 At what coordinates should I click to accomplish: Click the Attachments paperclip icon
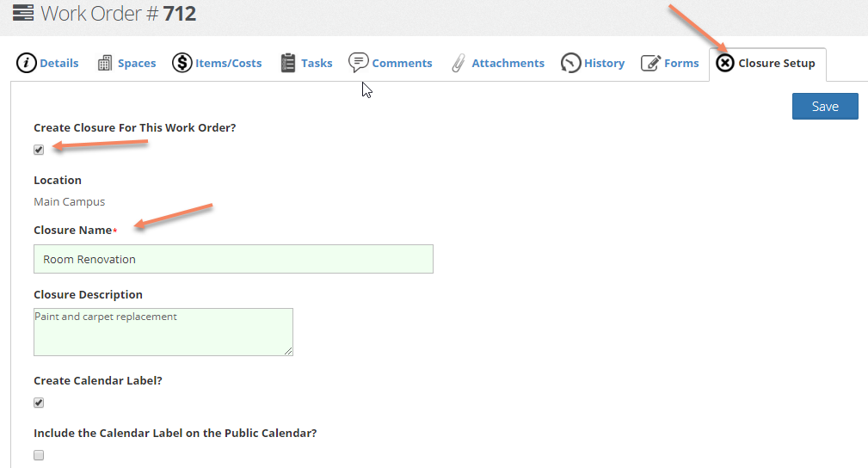[x=458, y=63]
